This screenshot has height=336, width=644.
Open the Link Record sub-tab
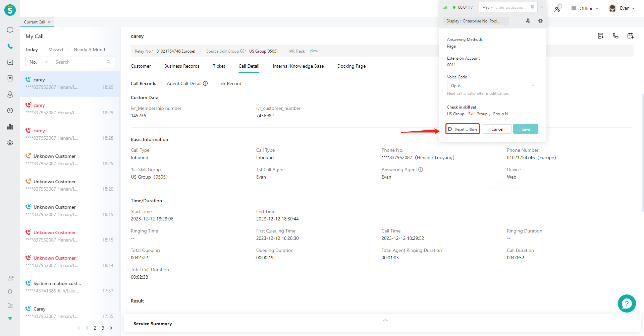tap(229, 83)
